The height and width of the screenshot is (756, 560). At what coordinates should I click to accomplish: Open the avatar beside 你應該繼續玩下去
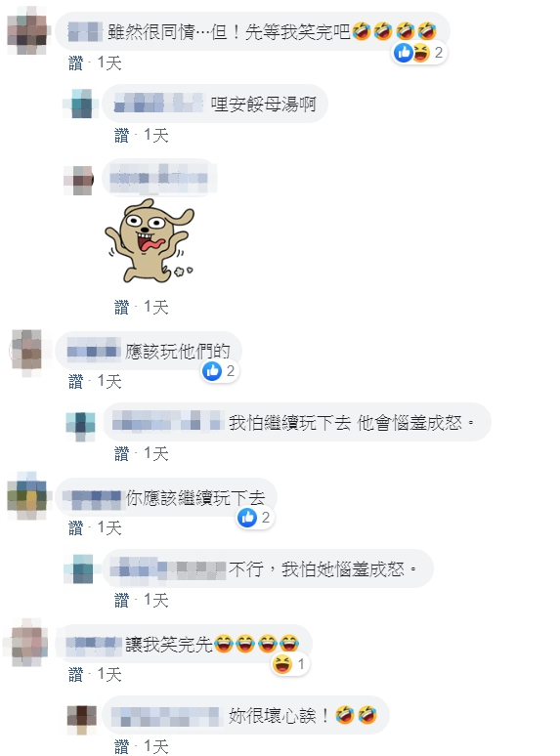28,496
